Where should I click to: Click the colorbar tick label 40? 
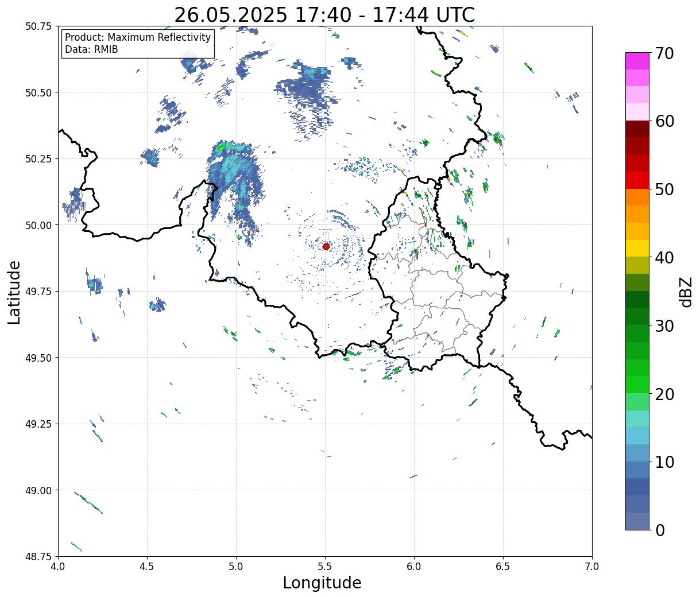point(664,257)
